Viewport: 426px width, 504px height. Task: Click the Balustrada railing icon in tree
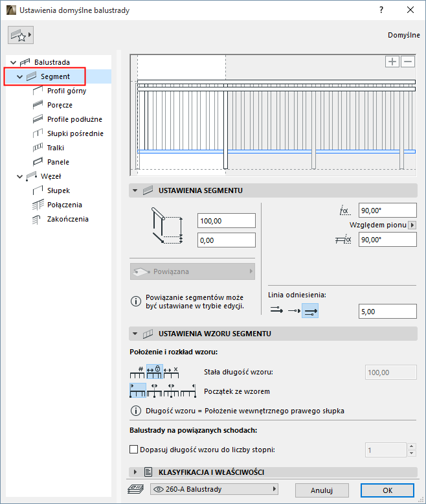click(25, 62)
